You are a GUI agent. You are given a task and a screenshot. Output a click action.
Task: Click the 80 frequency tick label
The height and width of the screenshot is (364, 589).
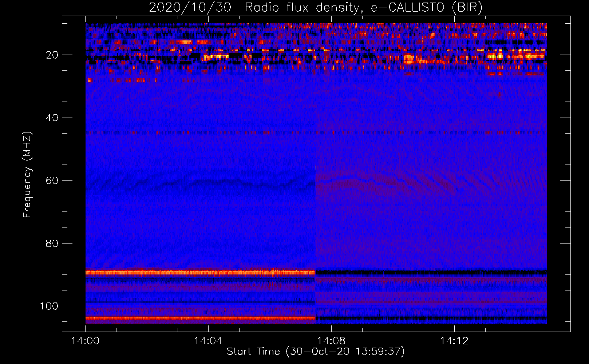52,243
